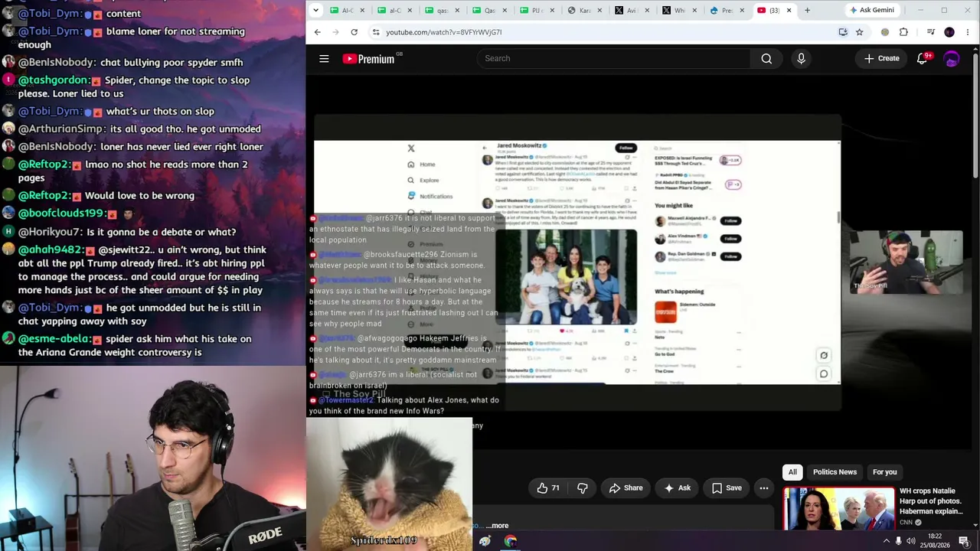The height and width of the screenshot is (551, 980).
Task: Open the media controls toolbar icon
Action: click(930, 32)
